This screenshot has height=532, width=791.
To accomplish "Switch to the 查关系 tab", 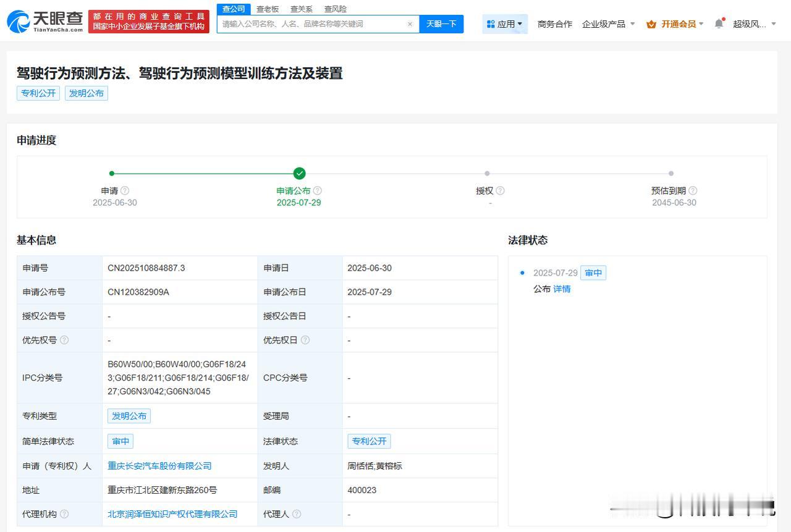I will [x=302, y=9].
